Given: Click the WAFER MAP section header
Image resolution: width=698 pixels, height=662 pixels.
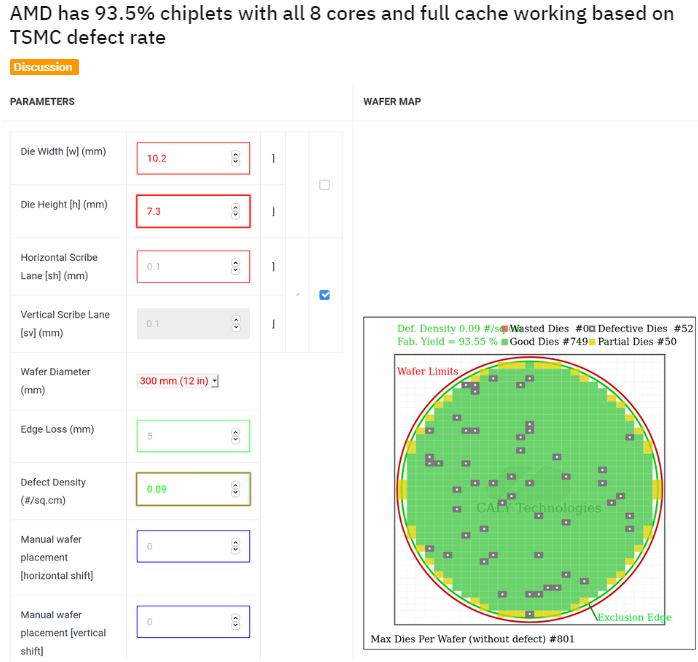Looking at the screenshot, I should 392,102.
